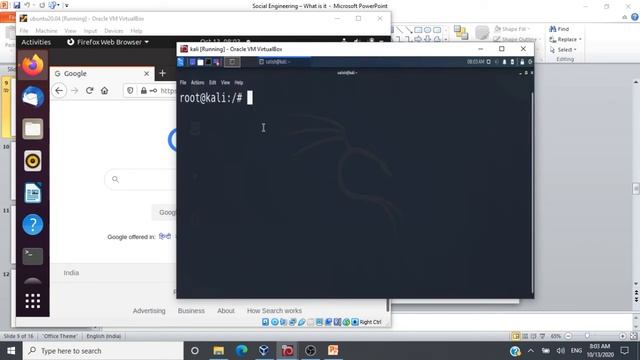Open OBS Studio from Windows taskbar
This screenshot has height=360, width=640.
coord(310,351)
